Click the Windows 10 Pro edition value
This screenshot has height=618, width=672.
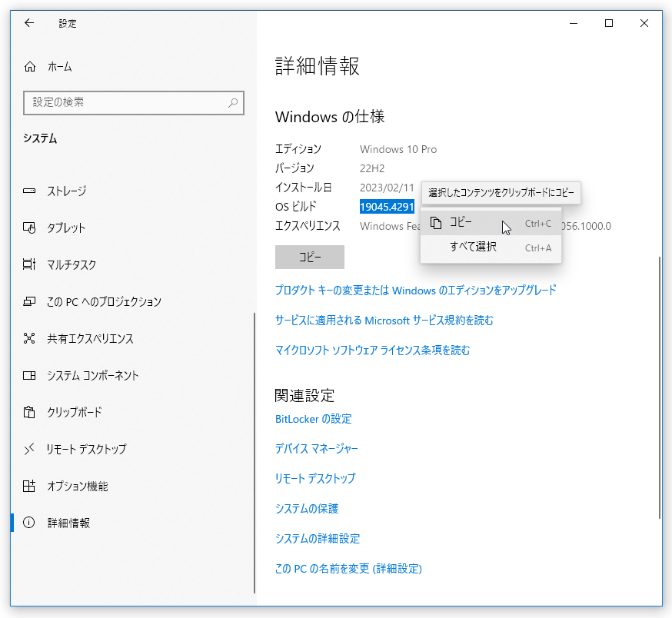398,149
